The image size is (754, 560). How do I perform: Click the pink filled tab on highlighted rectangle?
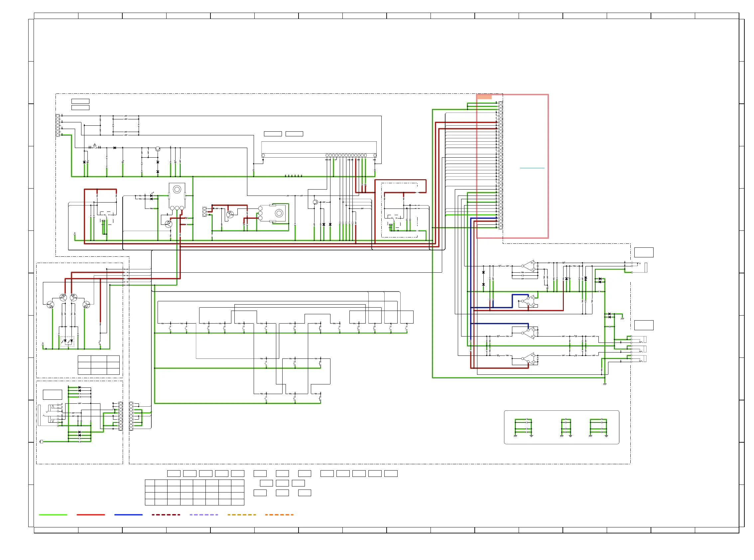(484, 97)
